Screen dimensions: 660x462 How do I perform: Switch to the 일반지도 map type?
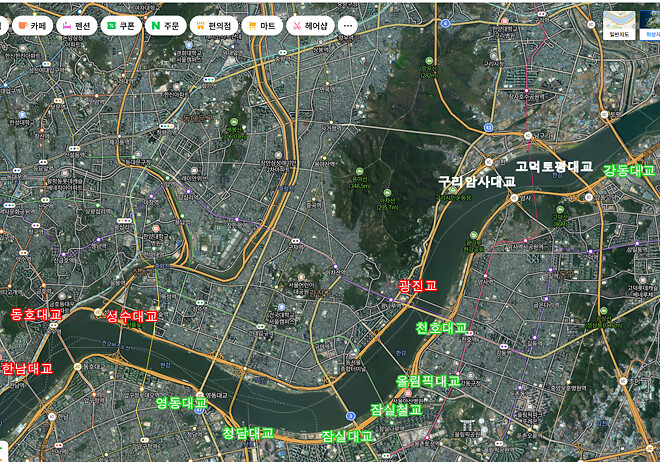619,25
